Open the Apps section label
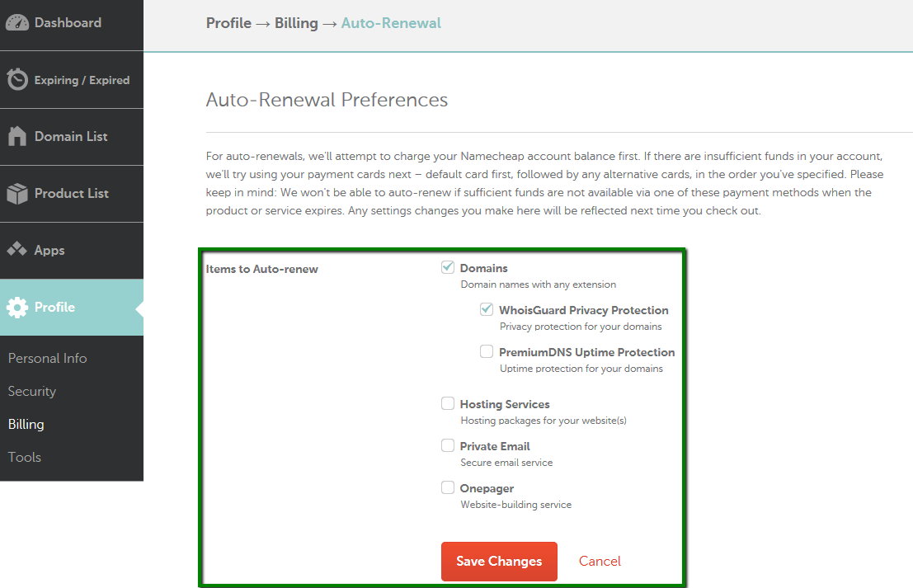913x588 pixels. point(49,251)
